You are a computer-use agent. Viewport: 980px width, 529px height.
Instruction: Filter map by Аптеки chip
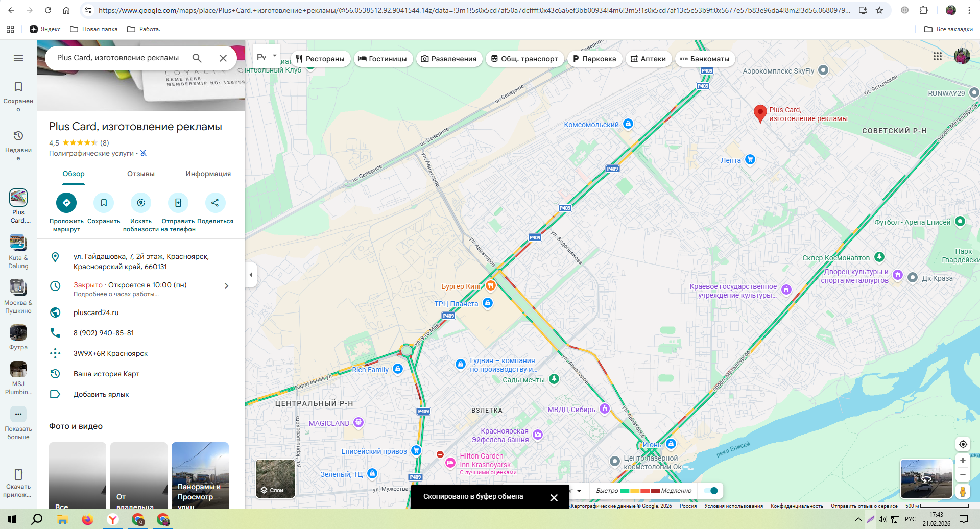click(x=648, y=59)
